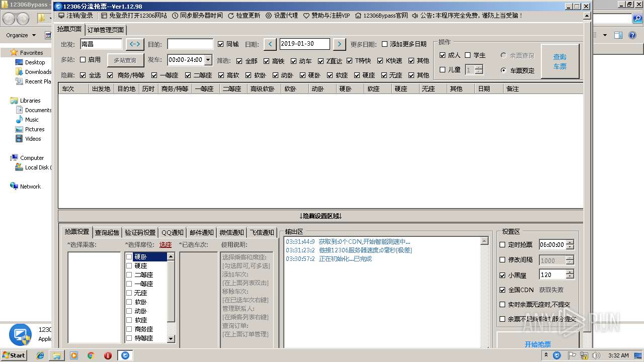Click the 注销/登录 login toolbar item
The image size is (644, 362).
coord(75,16)
